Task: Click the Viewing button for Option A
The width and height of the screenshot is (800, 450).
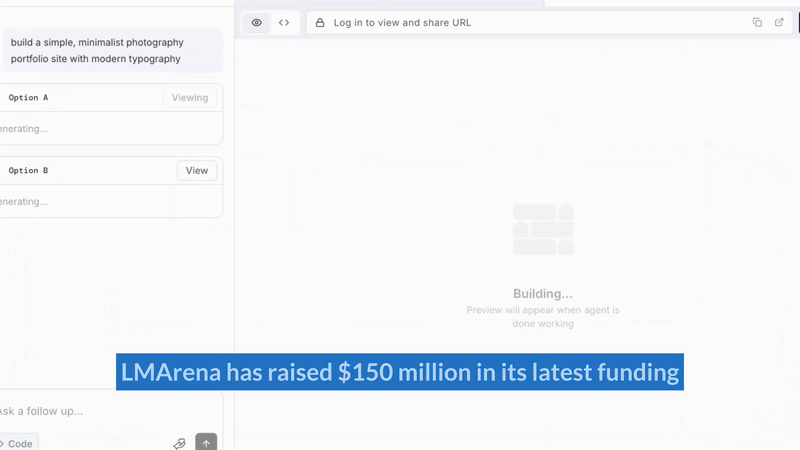Action: (x=190, y=97)
